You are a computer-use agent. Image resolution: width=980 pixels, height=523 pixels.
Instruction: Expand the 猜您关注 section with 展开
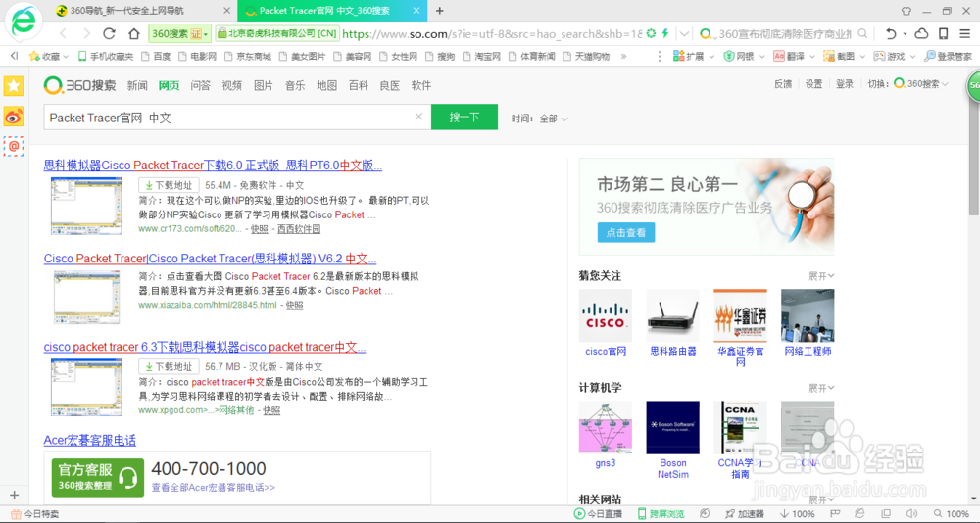[821, 275]
